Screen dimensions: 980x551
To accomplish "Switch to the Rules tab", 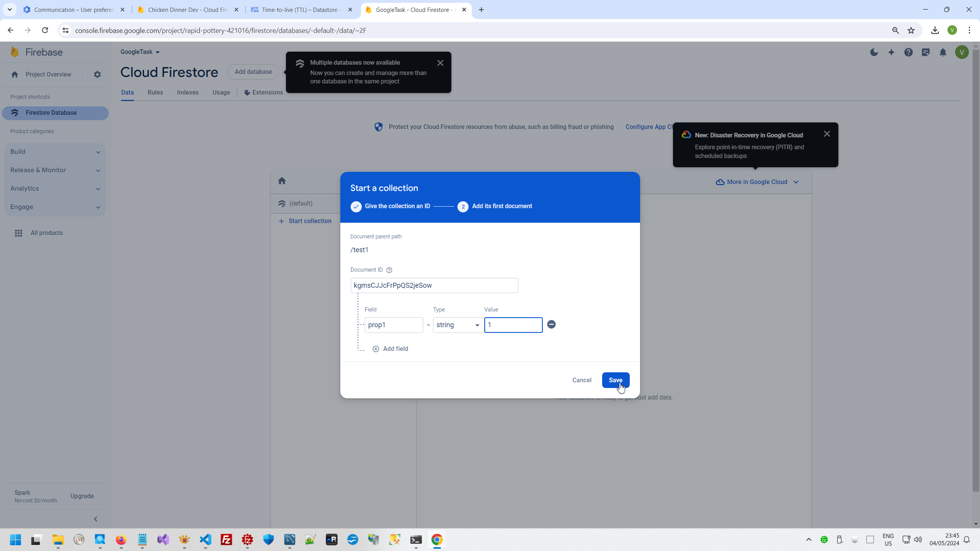I will (x=155, y=93).
